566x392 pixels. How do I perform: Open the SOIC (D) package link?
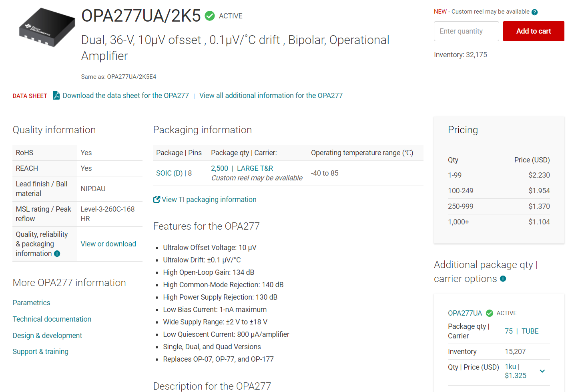(169, 173)
